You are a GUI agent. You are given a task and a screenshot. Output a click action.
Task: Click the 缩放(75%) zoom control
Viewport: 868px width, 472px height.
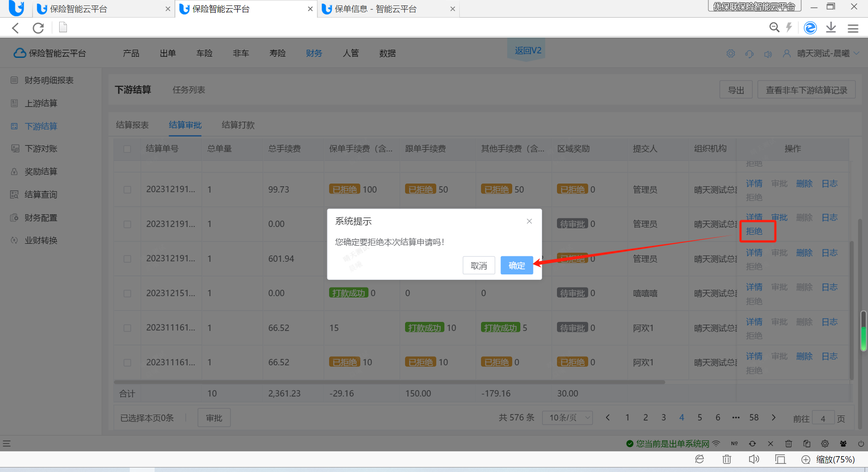[x=828, y=459]
